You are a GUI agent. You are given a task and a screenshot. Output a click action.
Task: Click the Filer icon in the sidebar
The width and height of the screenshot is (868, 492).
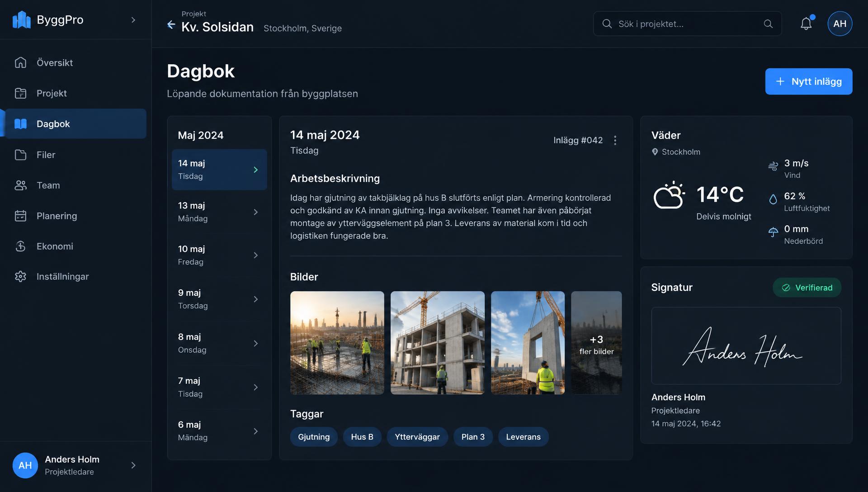click(x=21, y=155)
